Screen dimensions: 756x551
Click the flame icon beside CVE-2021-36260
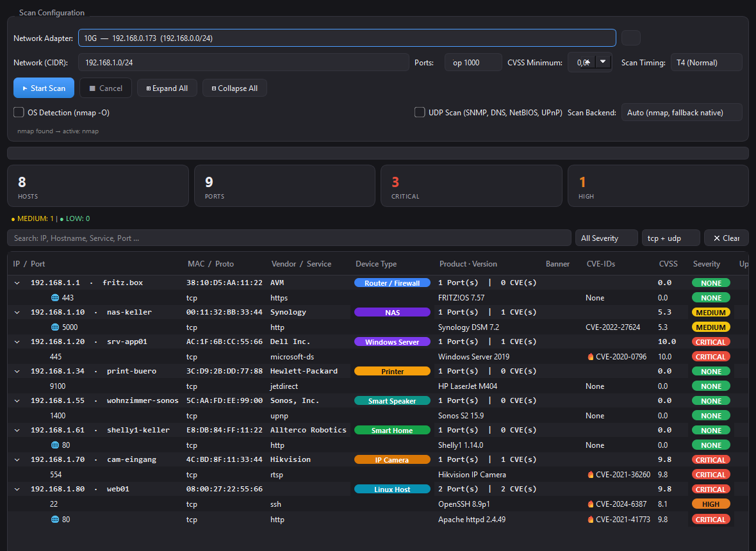(590, 474)
